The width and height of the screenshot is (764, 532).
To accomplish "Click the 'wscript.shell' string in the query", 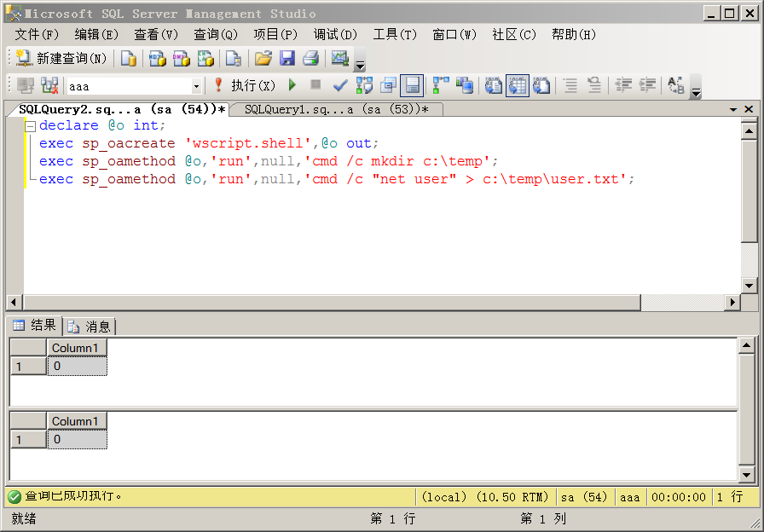I will (248, 143).
